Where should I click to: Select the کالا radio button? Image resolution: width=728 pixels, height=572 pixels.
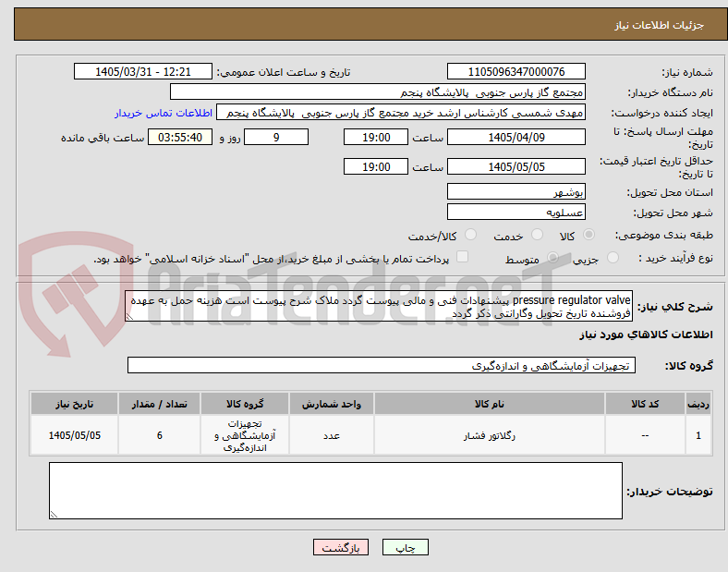point(588,235)
